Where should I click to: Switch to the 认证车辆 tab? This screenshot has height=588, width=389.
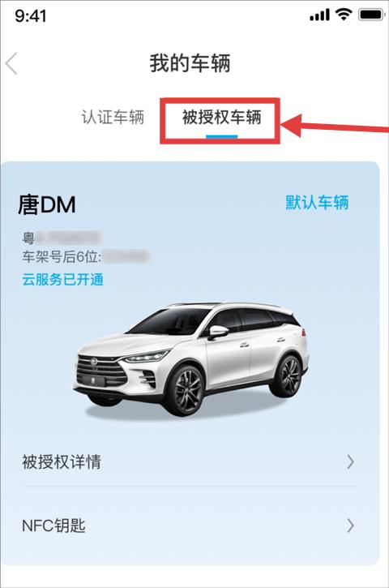coord(113,117)
